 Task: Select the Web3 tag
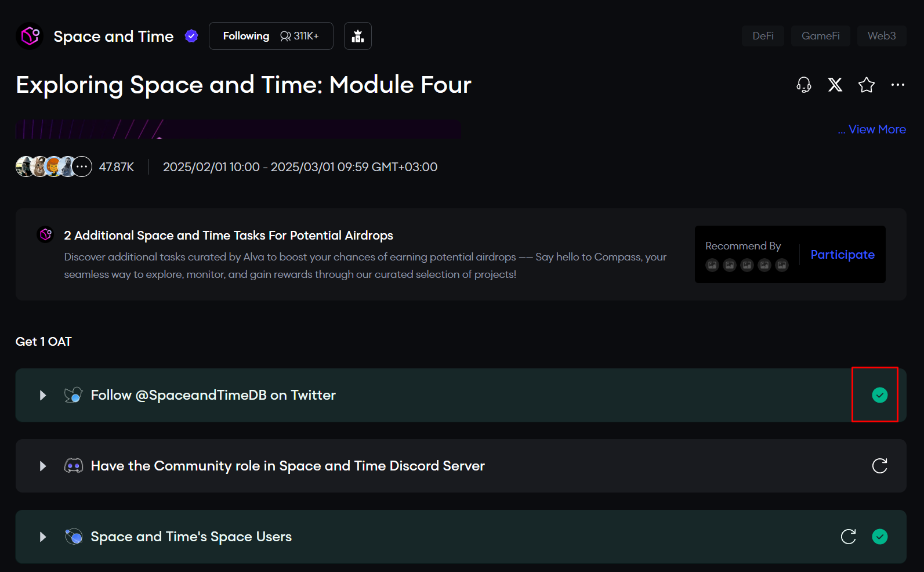882,36
